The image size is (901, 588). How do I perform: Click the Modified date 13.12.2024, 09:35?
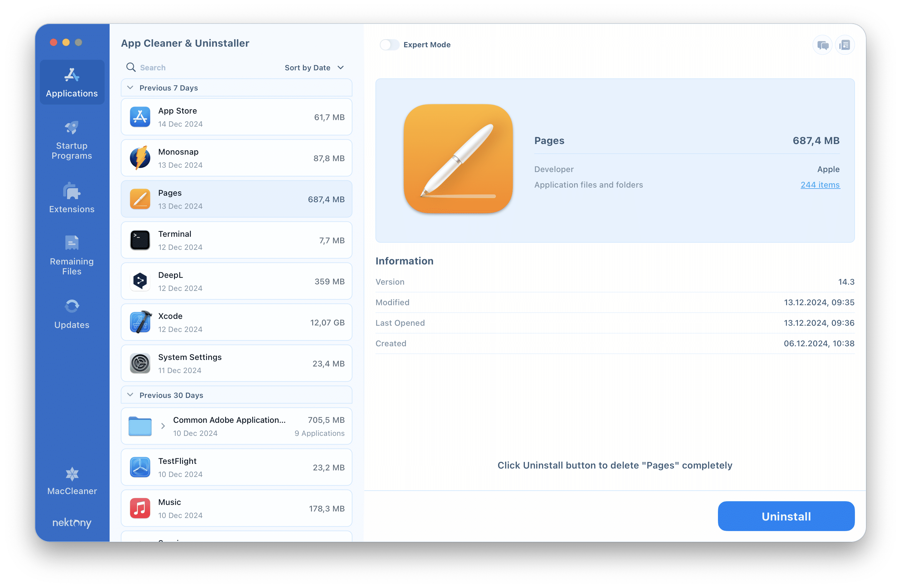click(x=819, y=302)
